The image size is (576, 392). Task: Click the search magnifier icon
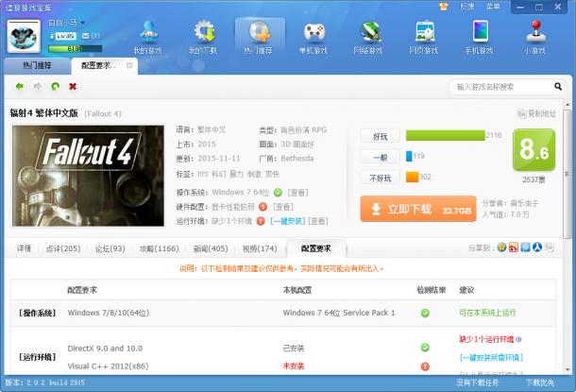(x=558, y=87)
